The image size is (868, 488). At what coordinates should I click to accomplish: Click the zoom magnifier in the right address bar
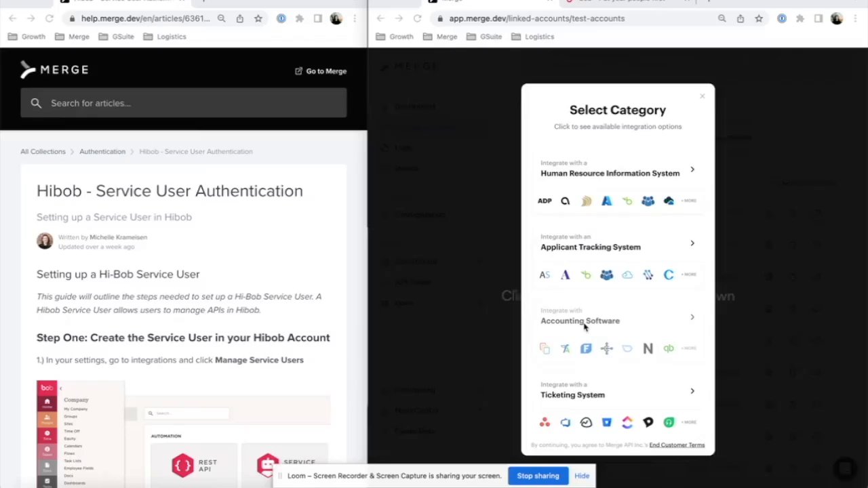[x=722, y=18]
